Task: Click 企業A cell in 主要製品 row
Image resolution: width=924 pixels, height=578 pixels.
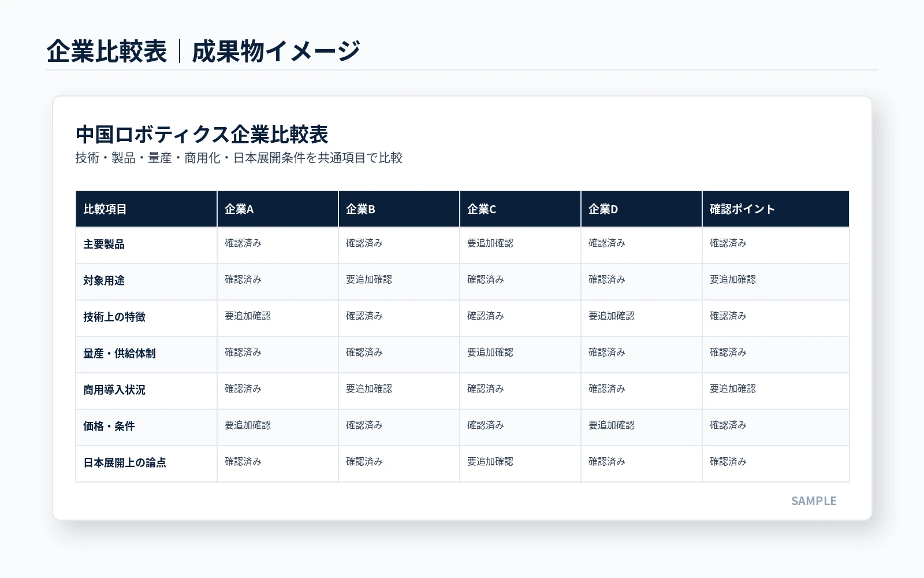Action: tap(278, 245)
